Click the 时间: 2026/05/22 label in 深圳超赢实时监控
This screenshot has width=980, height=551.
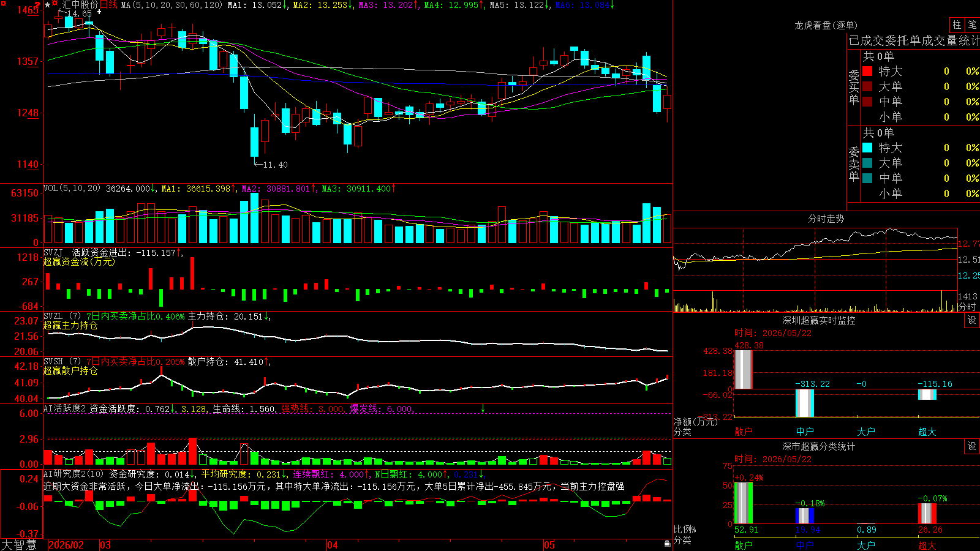coord(773,333)
